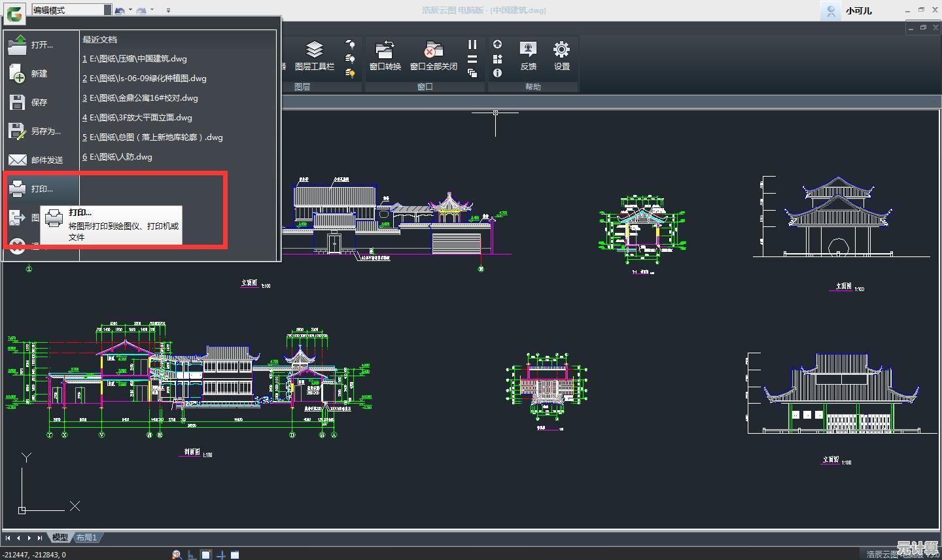Image resolution: width=942 pixels, height=560 pixels.
Task: Expand the quick access toolbar customize arrow
Action: pyautogui.click(x=168, y=10)
